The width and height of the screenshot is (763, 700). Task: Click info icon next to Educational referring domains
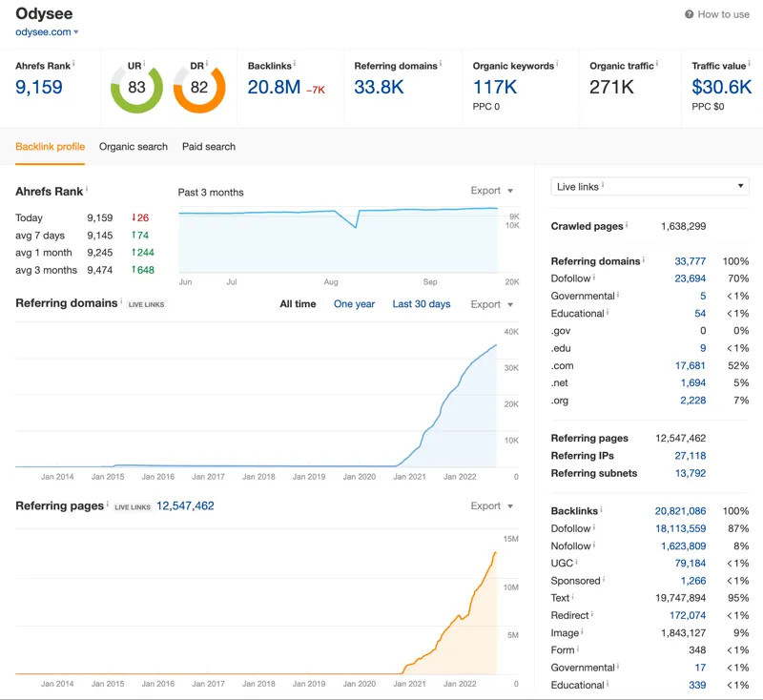click(x=608, y=312)
